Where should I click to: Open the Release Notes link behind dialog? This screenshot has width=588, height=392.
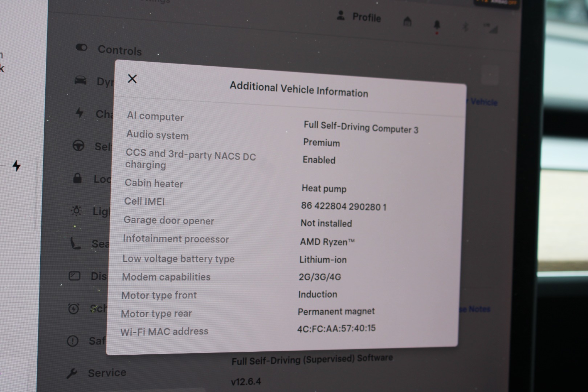point(475,309)
